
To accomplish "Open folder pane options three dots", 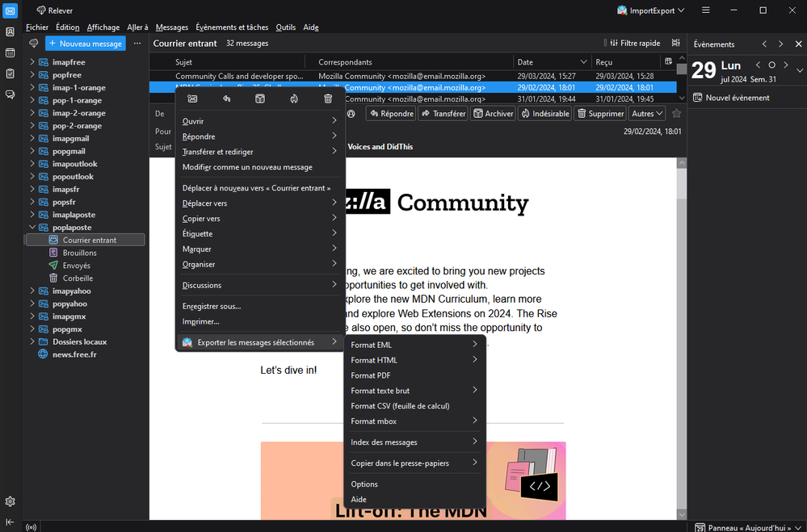I will click(137, 44).
